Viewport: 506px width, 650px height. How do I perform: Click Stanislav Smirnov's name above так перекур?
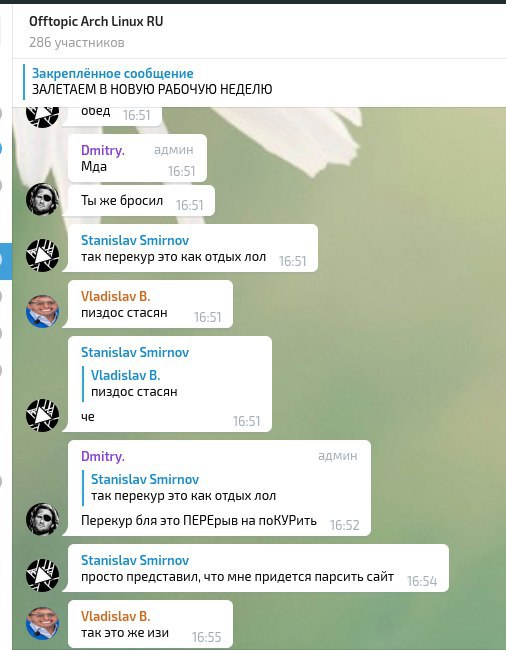[x=135, y=240]
